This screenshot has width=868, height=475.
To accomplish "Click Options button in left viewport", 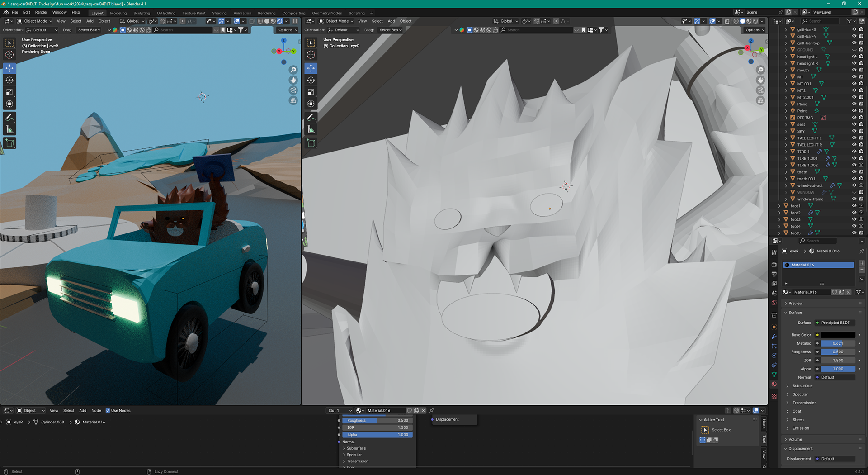I will point(287,30).
